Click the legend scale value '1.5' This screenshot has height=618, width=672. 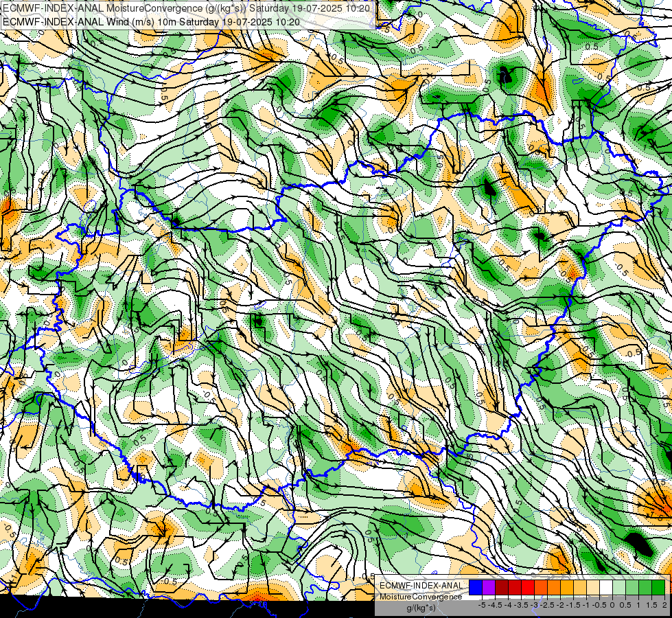[x=652, y=605]
